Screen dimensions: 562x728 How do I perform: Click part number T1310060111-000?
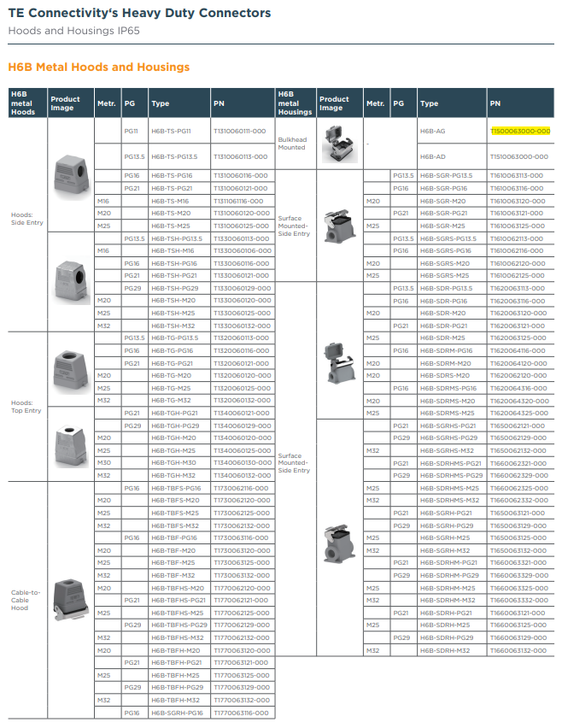[x=239, y=131]
